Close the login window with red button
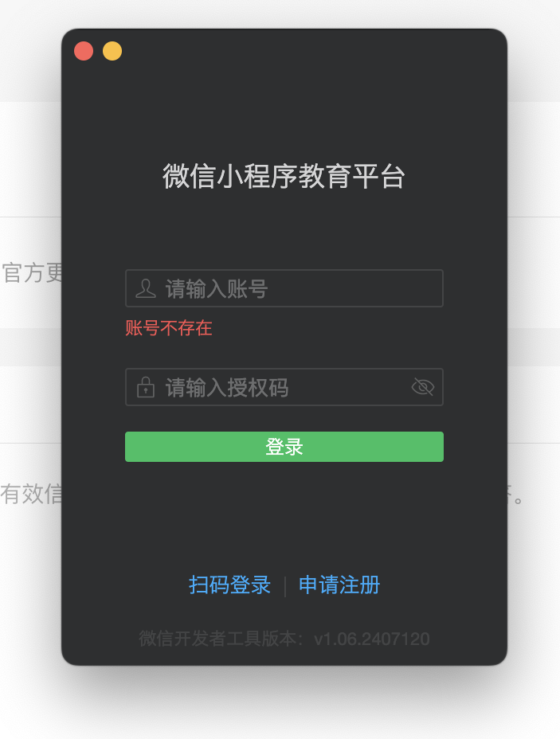Viewport: 560px width, 739px height. point(84,51)
